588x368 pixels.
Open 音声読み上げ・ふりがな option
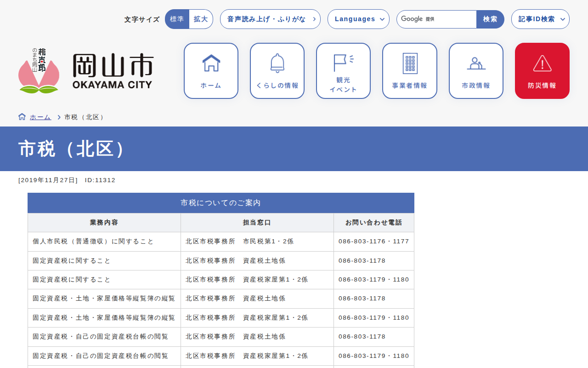(270, 19)
